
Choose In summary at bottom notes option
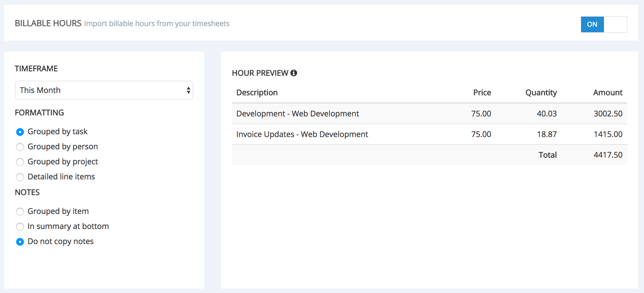(x=20, y=227)
